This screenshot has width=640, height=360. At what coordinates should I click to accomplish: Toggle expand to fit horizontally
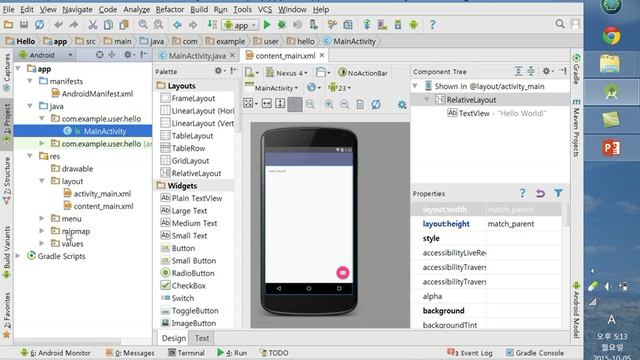[267, 104]
